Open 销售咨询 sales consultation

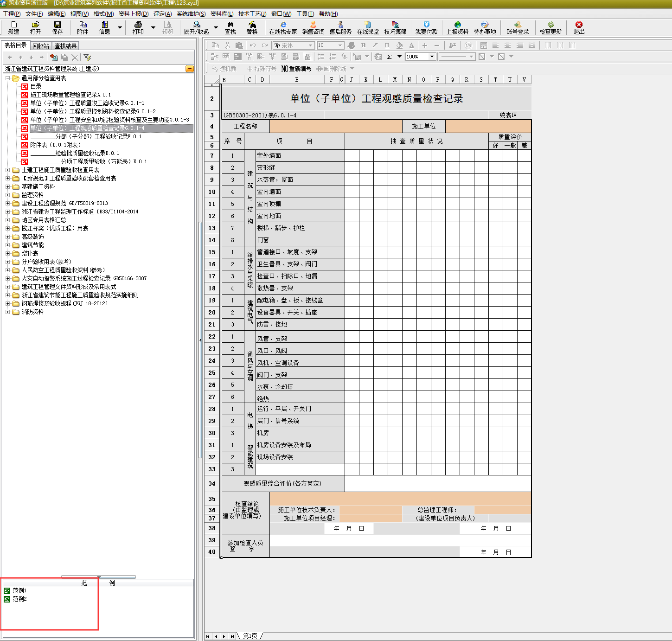(x=314, y=27)
